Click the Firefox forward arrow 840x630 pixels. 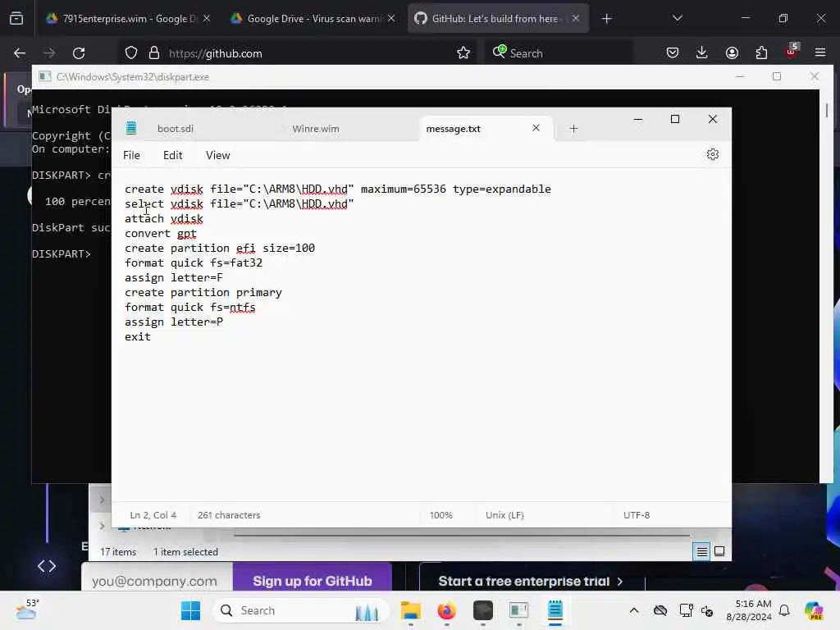click(48, 53)
